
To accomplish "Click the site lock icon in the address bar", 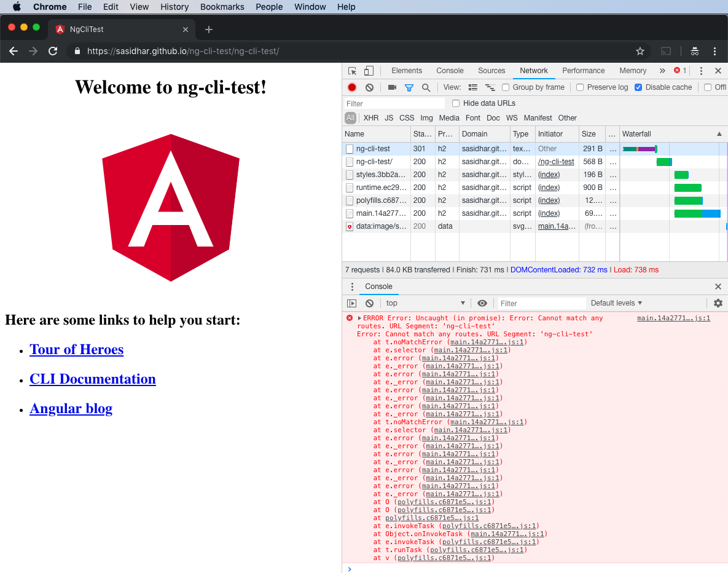I will pyautogui.click(x=77, y=51).
